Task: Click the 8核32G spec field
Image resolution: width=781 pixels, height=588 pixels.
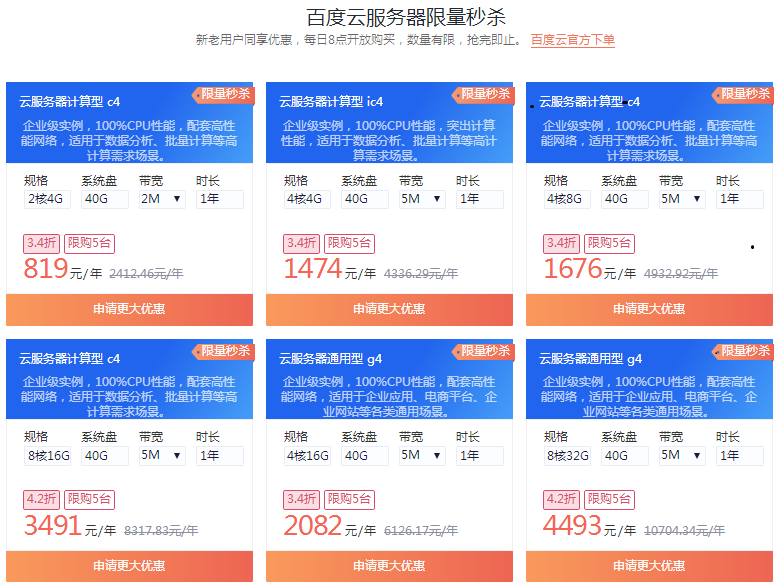Action: point(567,456)
